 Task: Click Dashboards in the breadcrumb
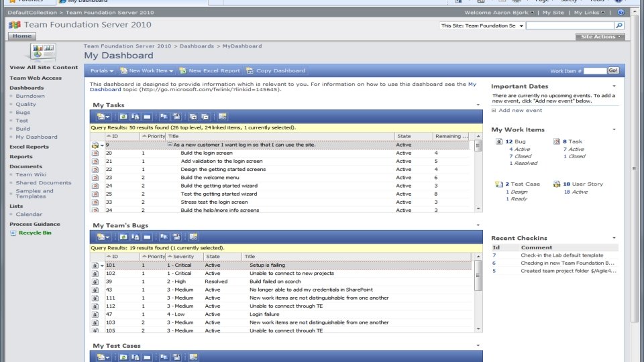pos(197,46)
